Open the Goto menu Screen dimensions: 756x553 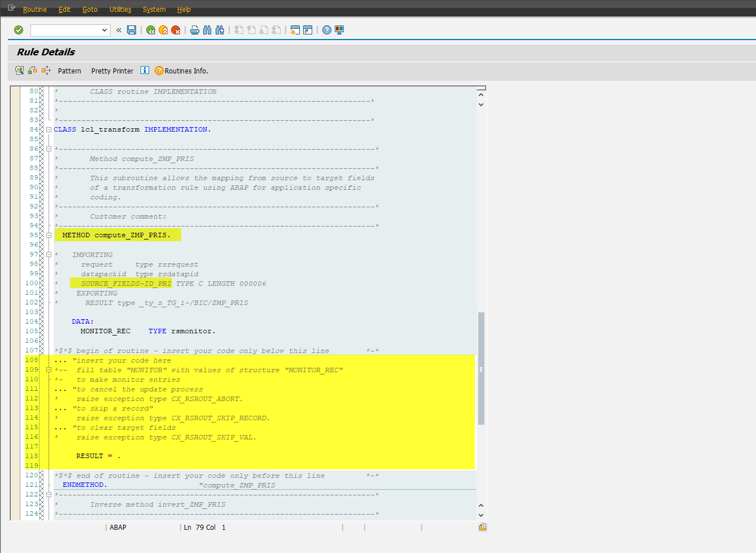[90, 9]
